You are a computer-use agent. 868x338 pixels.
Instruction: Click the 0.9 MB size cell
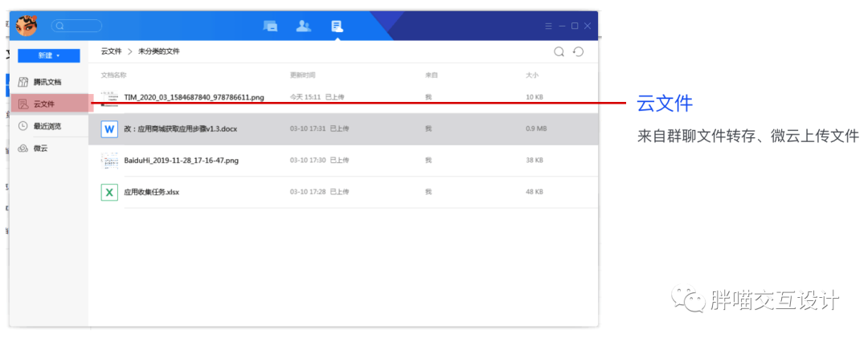(x=536, y=129)
